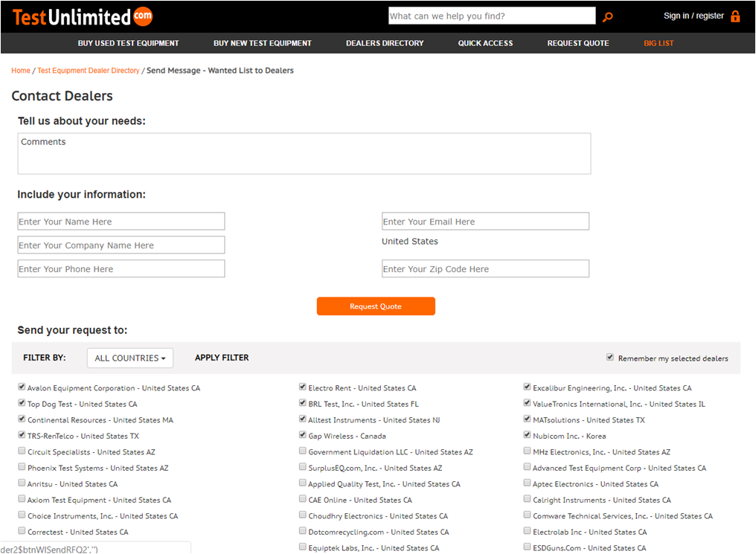Enable Government Liquidation LLC checkbox

pos(303,451)
